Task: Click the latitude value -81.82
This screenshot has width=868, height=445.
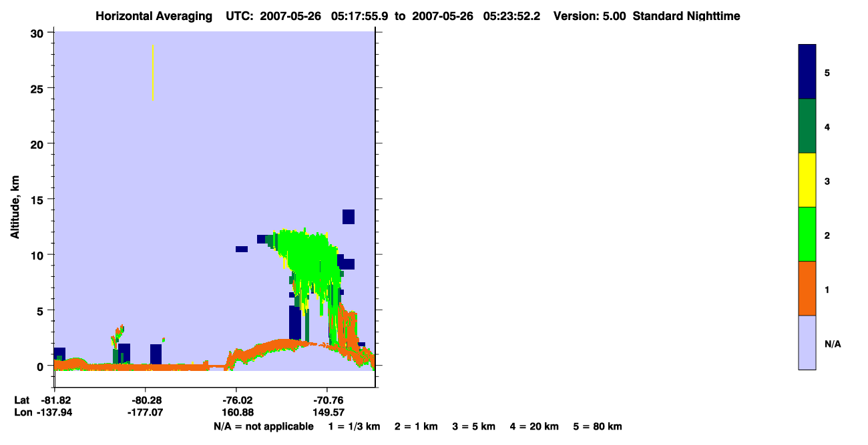Action: click(x=55, y=400)
